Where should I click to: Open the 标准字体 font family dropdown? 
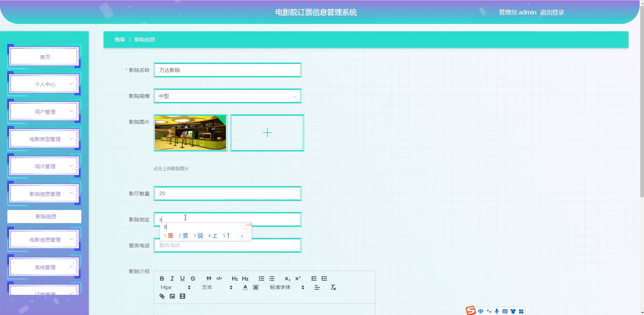tap(287, 287)
